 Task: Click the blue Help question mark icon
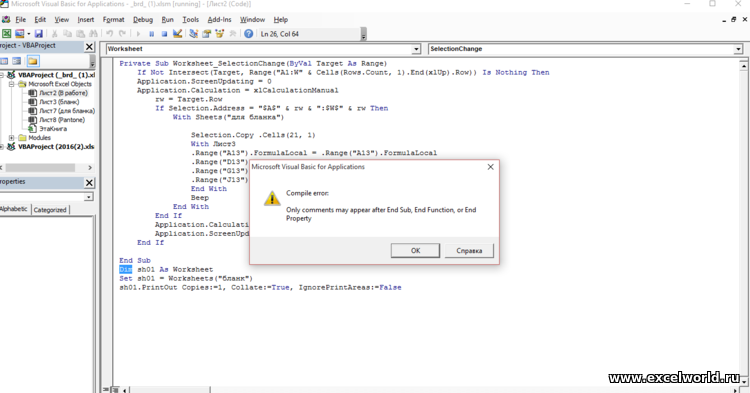click(248, 34)
